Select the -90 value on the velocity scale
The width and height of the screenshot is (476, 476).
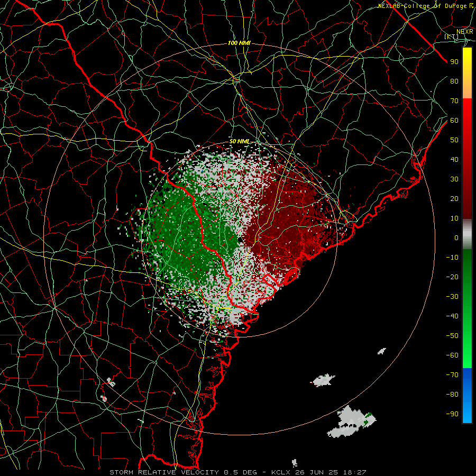[452, 414]
